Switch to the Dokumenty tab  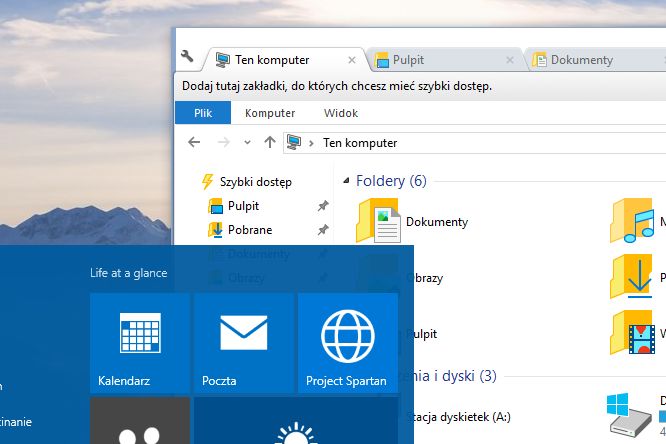click(595, 60)
